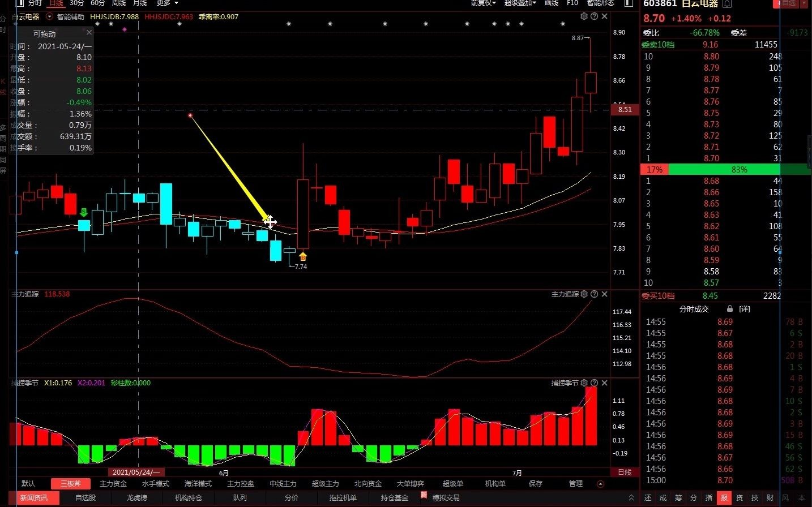Select the 主力资金 indicator tab
Viewport: 812px width, 507px height.
click(x=113, y=484)
